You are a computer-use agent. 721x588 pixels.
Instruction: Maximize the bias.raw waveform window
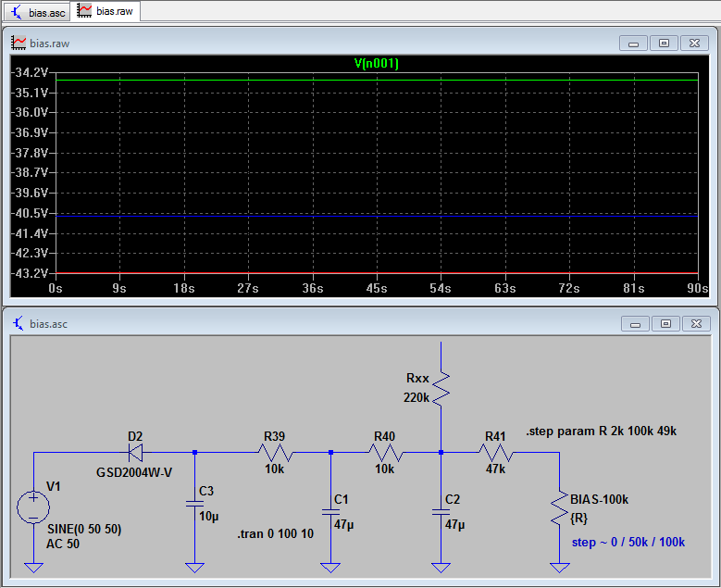click(664, 44)
